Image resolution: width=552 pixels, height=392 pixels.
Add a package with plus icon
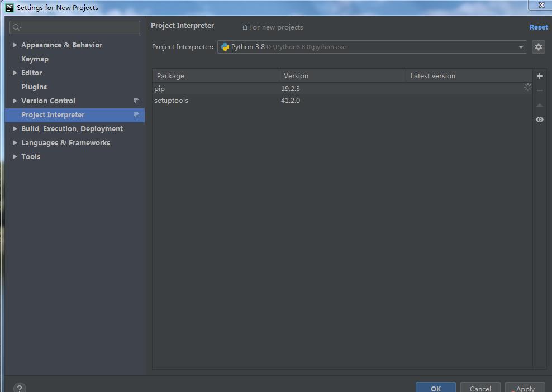[539, 75]
